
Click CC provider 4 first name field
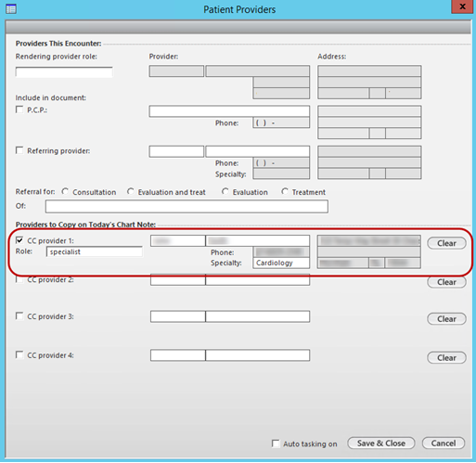[x=178, y=355]
